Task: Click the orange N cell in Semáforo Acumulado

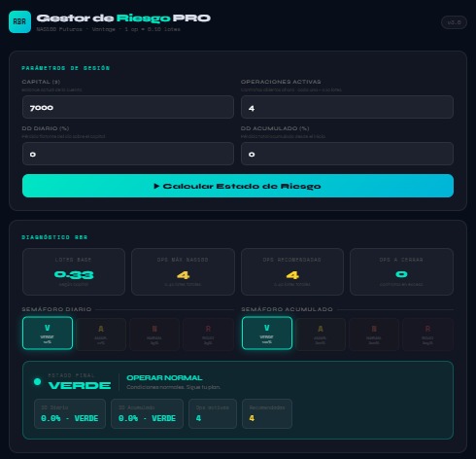Action: coord(374,335)
